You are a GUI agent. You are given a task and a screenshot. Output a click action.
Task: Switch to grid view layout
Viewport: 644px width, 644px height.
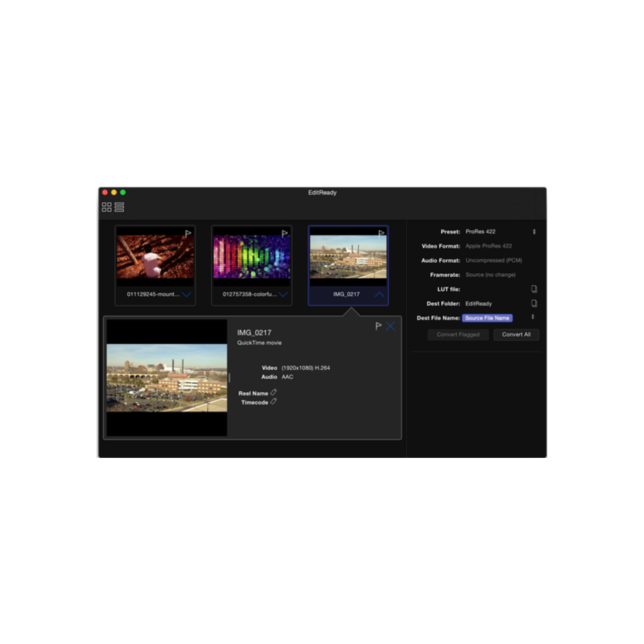point(107,207)
